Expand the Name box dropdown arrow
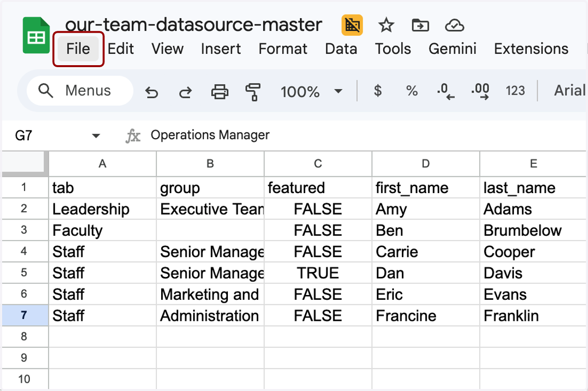588x391 pixels. coord(96,136)
